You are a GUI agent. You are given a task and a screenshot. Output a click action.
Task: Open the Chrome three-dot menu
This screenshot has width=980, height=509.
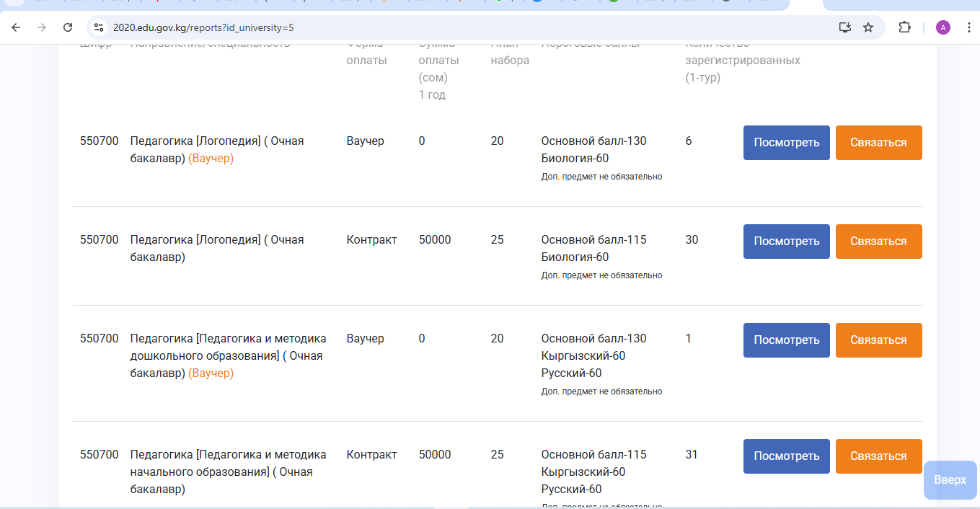coord(968,27)
